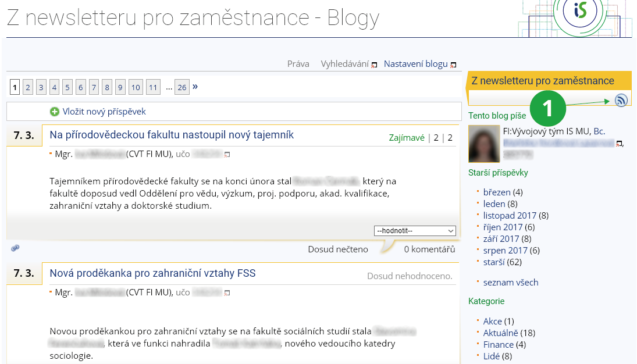Jump to page 26 of the blog
The image size is (637, 364).
click(182, 87)
